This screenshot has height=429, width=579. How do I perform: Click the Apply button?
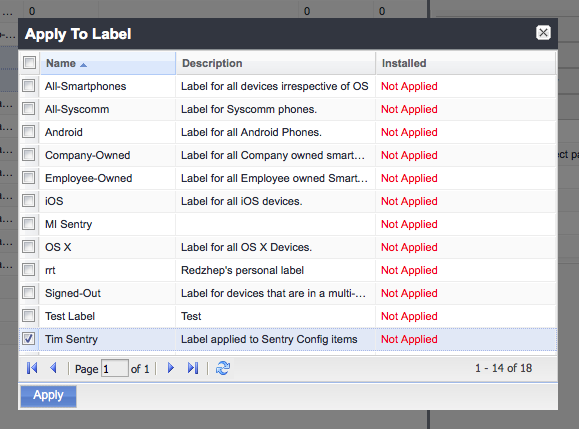click(x=48, y=396)
